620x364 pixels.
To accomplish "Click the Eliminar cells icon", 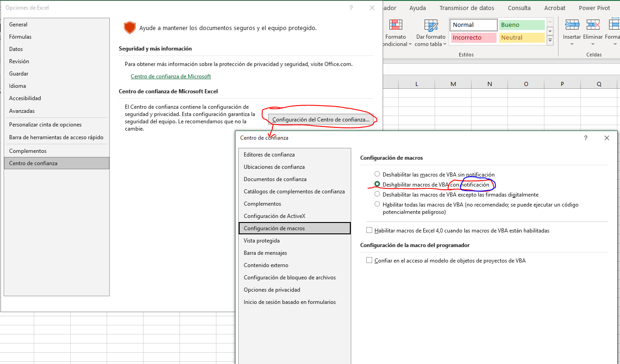I will tap(593, 25).
